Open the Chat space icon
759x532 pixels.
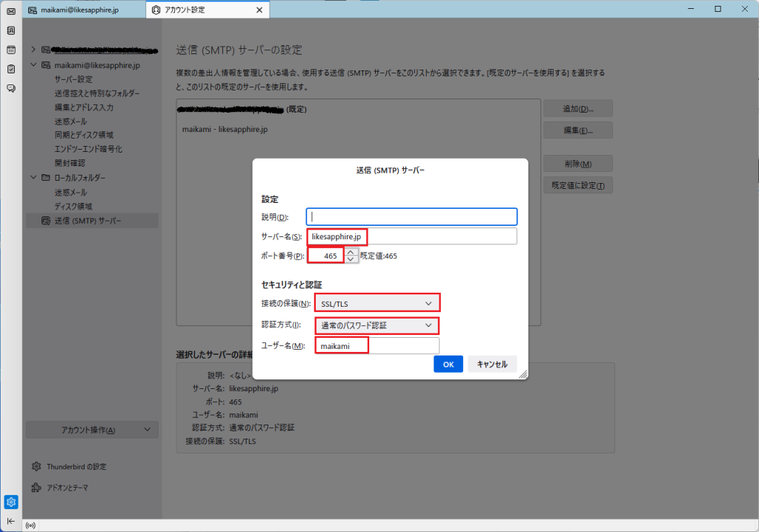(x=11, y=88)
